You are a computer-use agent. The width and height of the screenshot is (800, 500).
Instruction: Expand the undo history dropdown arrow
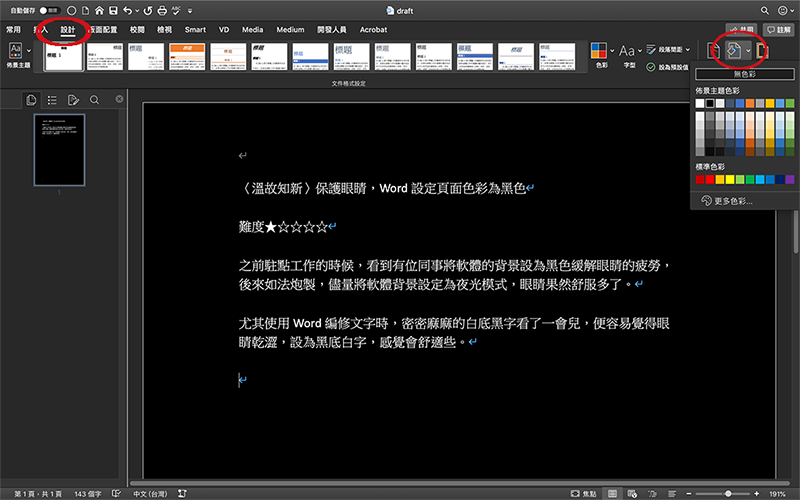pyautogui.click(x=137, y=11)
